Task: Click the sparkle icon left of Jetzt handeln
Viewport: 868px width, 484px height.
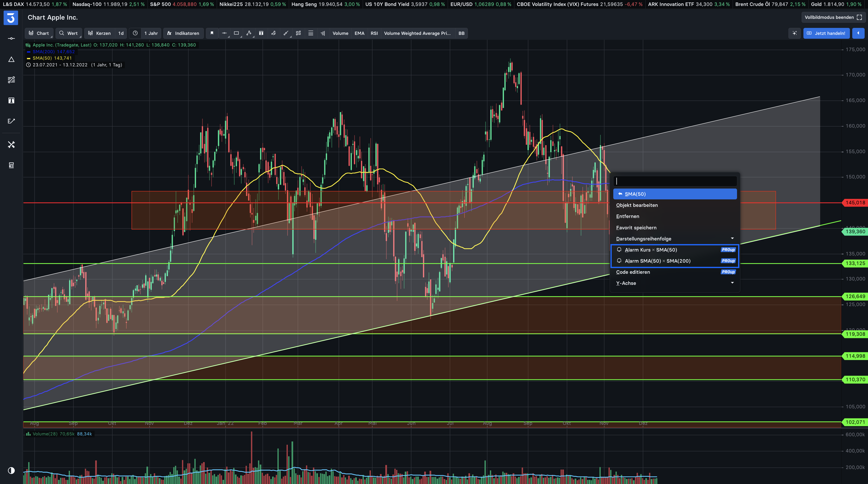Action: (x=795, y=33)
